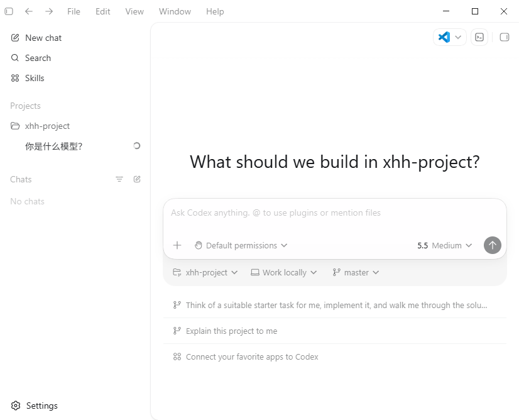This screenshot has height=420, width=519.
Task: Create new chat via Chats compose icon
Action: tap(137, 179)
